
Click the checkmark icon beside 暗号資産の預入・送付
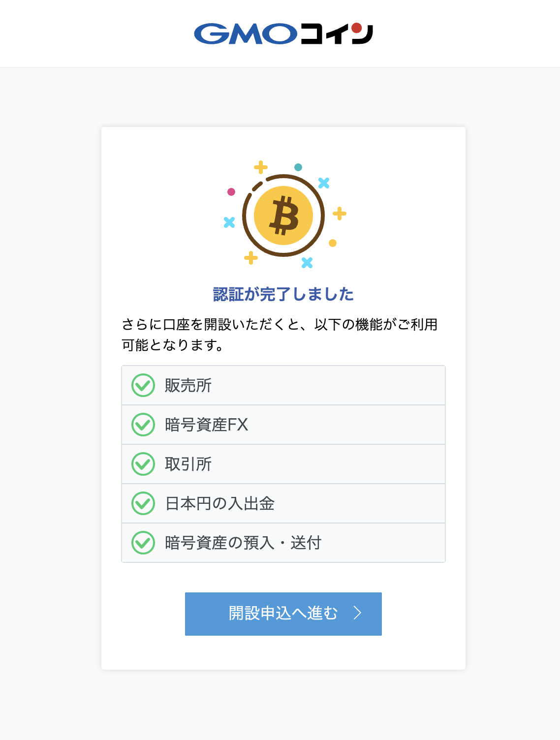[x=143, y=543]
